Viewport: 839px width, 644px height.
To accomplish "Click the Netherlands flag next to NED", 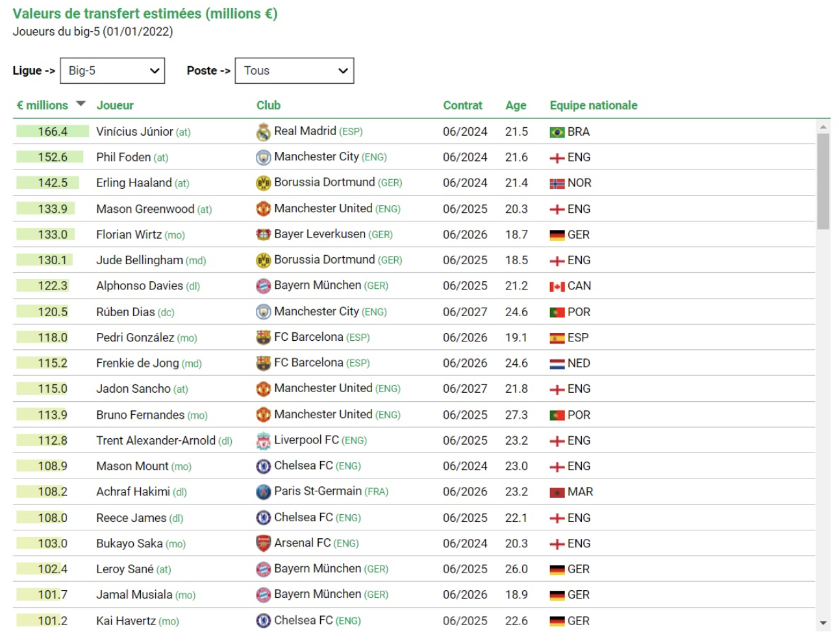I will point(557,364).
